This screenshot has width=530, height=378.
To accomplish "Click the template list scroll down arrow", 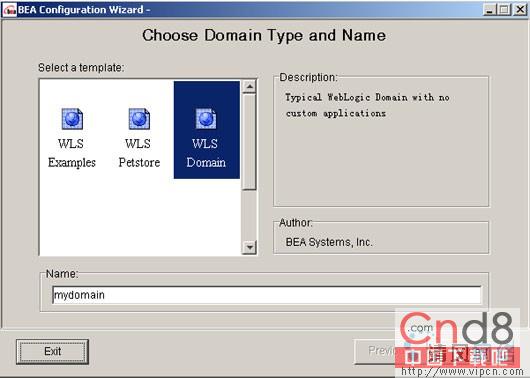I will click(249, 247).
